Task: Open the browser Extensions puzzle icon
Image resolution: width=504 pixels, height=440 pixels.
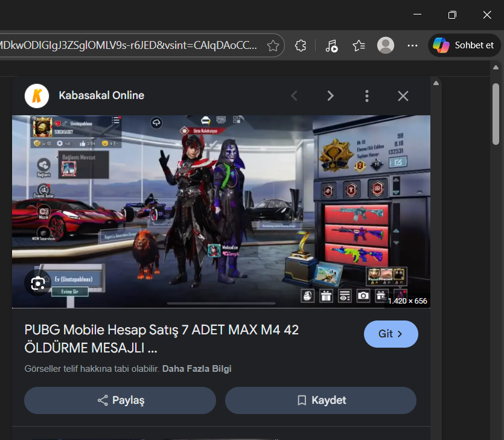Action: coord(301,46)
